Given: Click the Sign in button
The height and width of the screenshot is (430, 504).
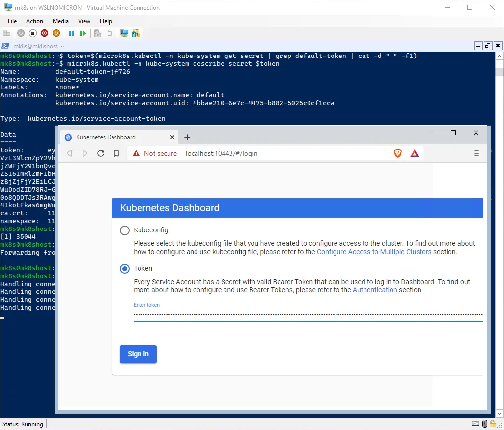Looking at the screenshot, I should point(138,354).
